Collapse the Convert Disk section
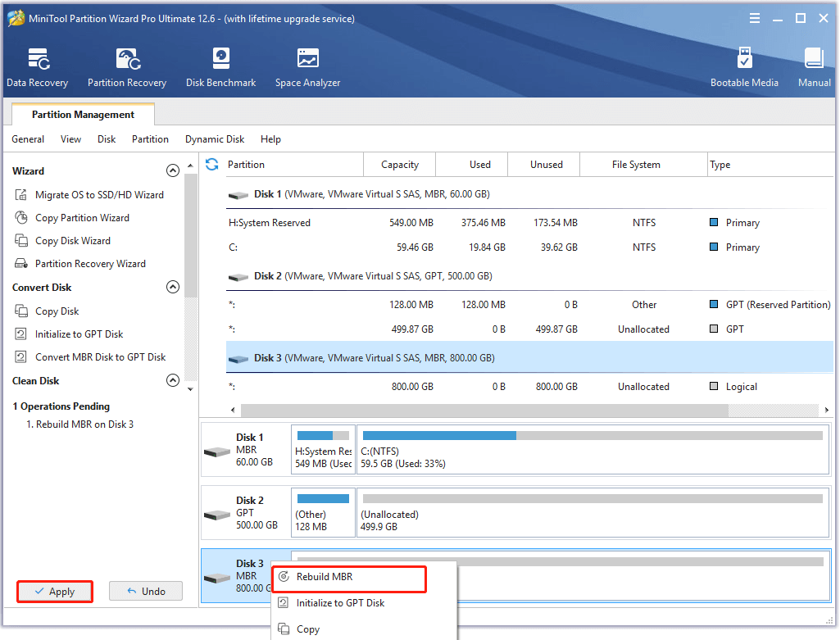This screenshot has height=640, width=840. [x=172, y=287]
